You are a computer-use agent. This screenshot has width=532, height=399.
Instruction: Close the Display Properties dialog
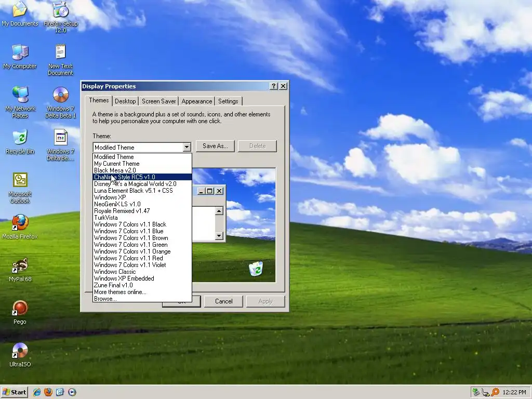pos(283,86)
